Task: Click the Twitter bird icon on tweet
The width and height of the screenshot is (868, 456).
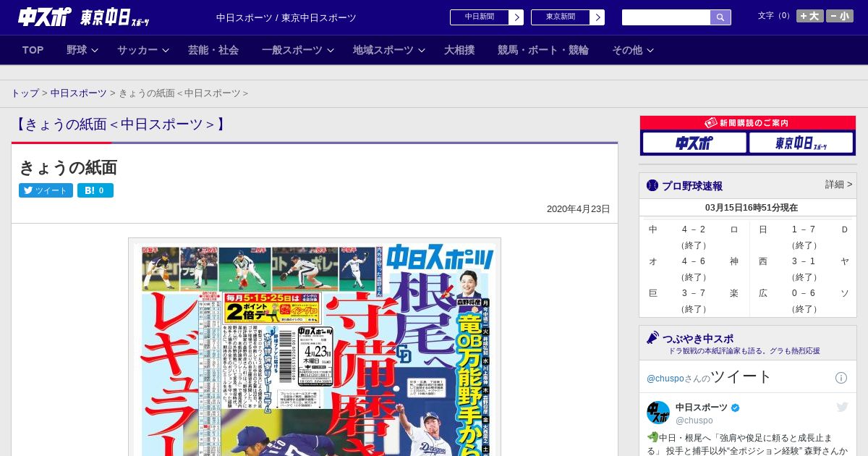Action: (842, 407)
